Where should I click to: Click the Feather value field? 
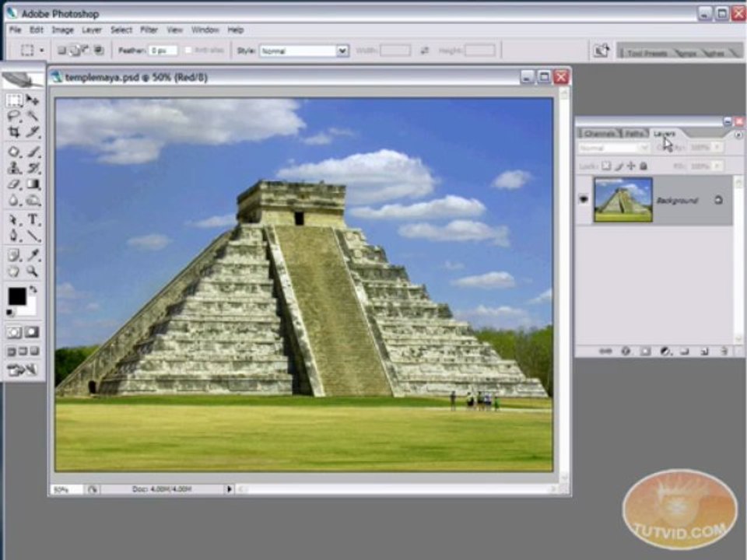(x=163, y=50)
